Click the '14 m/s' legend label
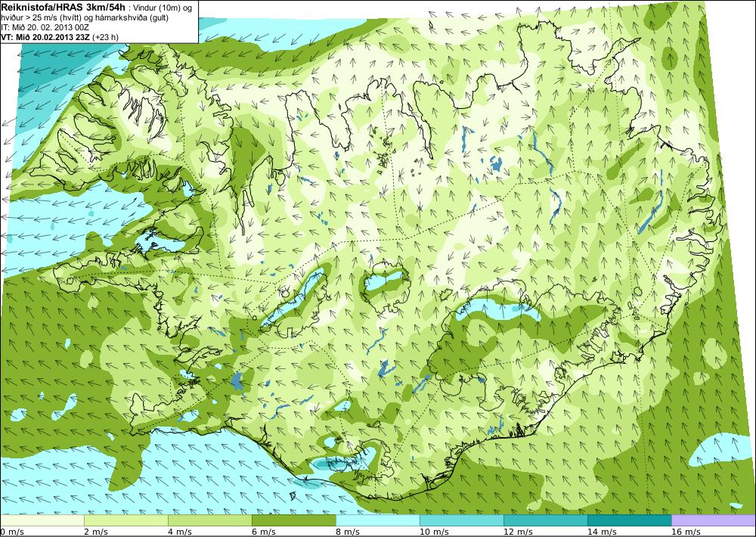 [602, 532]
